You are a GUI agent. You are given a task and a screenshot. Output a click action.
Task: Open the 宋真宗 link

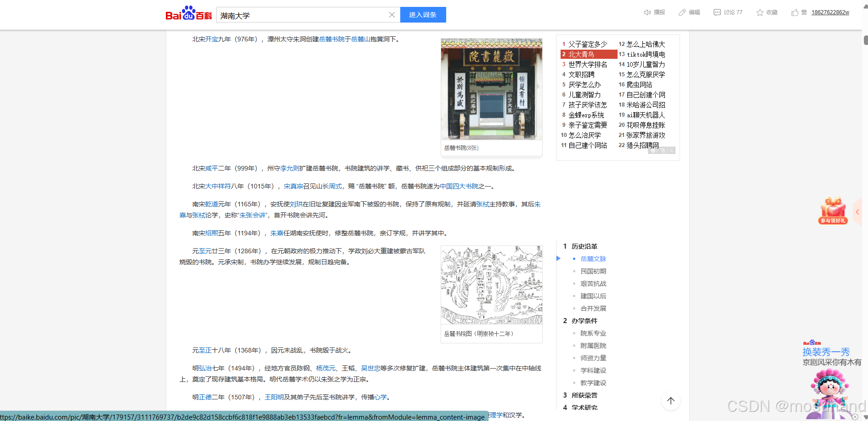tap(293, 187)
